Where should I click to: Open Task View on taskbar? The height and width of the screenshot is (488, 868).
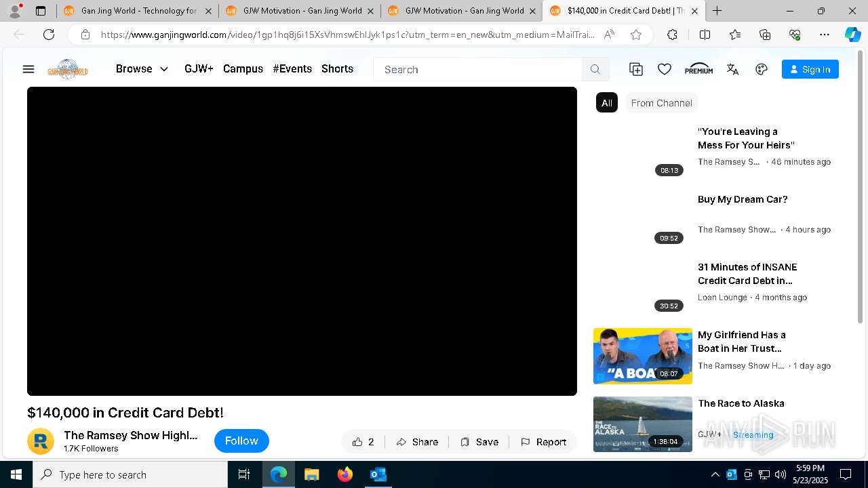pyautogui.click(x=244, y=474)
